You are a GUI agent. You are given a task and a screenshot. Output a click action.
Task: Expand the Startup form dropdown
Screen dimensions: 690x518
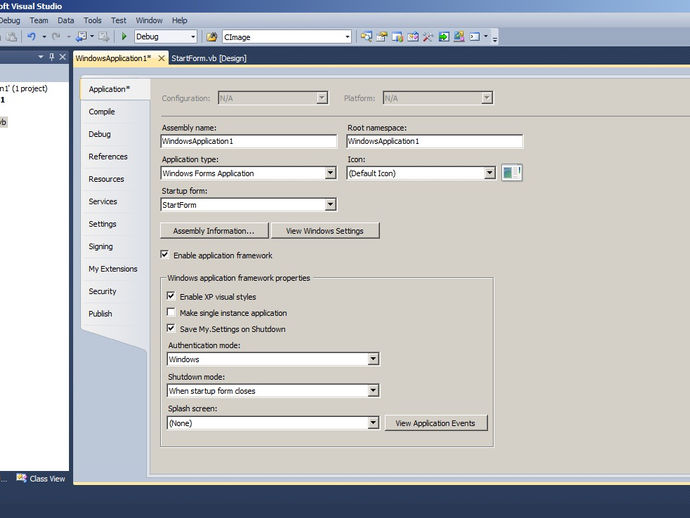tap(330, 205)
